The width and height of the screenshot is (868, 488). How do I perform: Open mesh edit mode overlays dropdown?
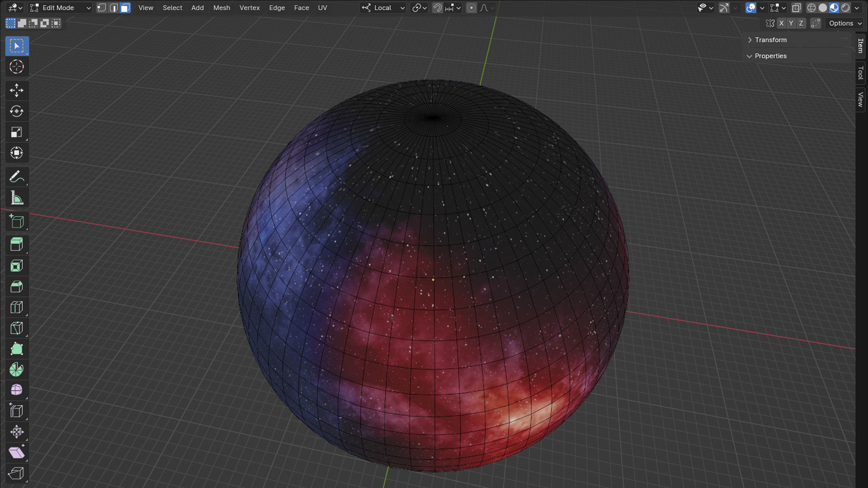pyautogui.click(x=778, y=8)
